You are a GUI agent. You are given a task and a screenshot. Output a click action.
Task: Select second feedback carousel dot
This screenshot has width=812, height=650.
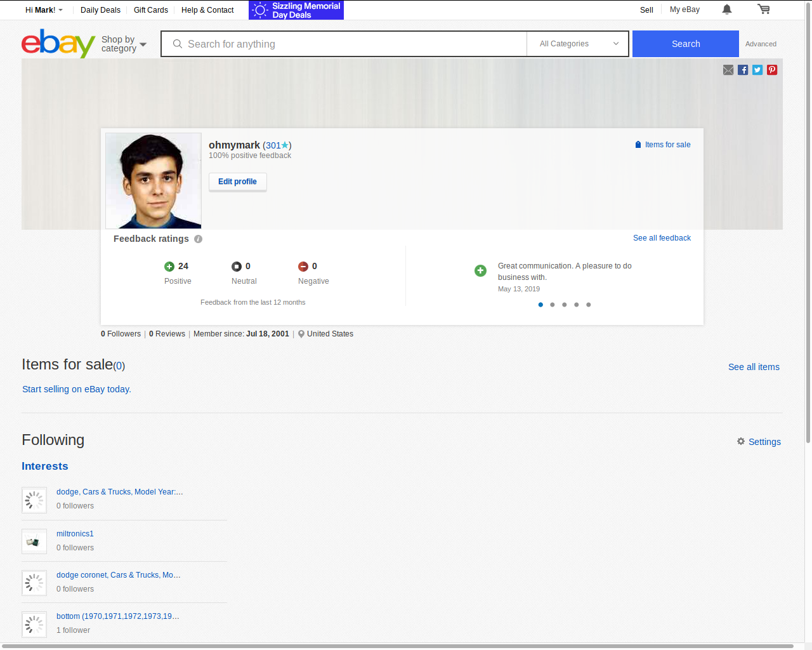pos(553,305)
